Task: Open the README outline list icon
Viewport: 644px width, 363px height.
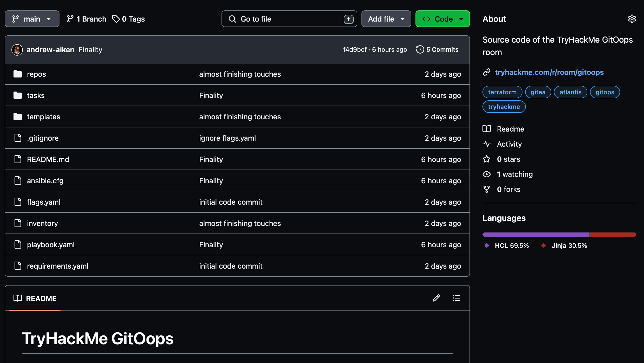Action: coord(457,298)
